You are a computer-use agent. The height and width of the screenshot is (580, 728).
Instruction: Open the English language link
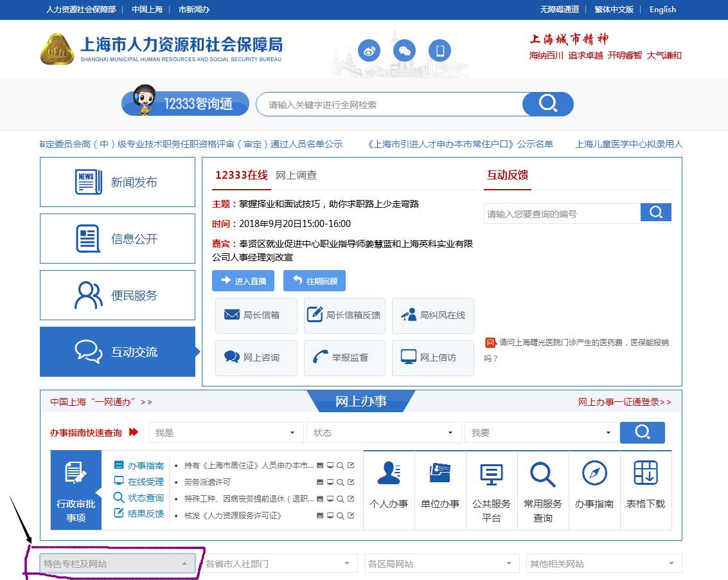pos(662,9)
